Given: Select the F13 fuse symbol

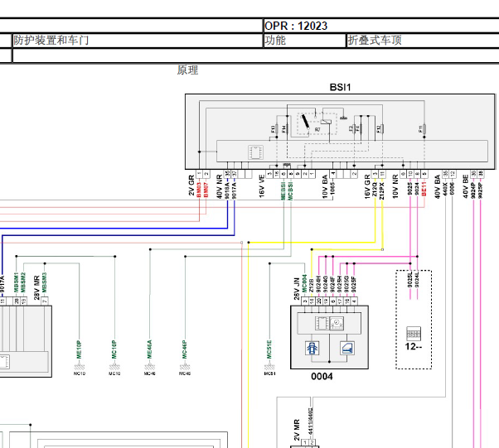Looking at the screenshot, I should (x=276, y=129).
